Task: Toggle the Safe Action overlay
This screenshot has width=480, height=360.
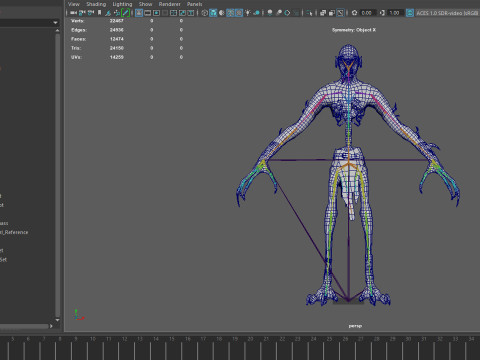Action: [x=182, y=13]
